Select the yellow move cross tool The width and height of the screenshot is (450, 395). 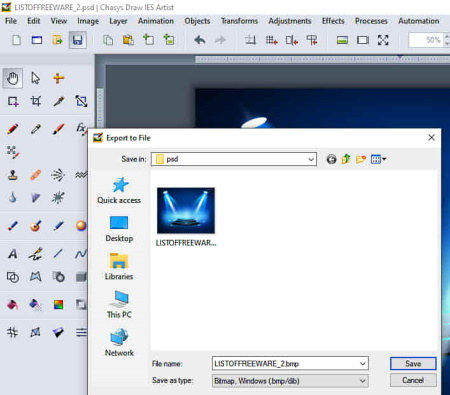click(x=58, y=79)
